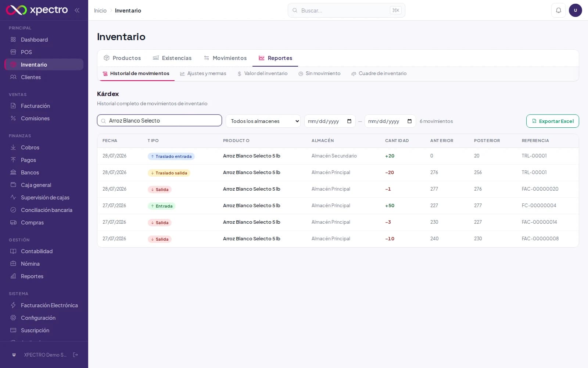The height and width of the screenshot is (368, 588).
Task: Open Inventario in the sidebar
Action: click(x=44, y=64)
